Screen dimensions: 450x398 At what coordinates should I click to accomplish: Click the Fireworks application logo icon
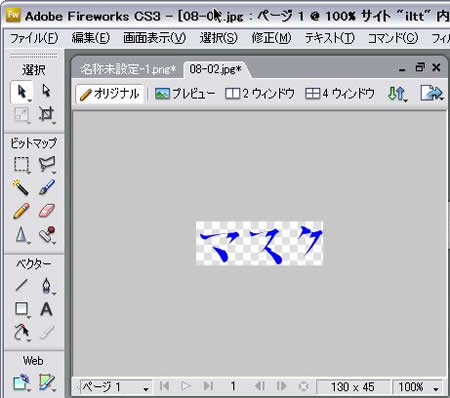click(x=13, y=15)
